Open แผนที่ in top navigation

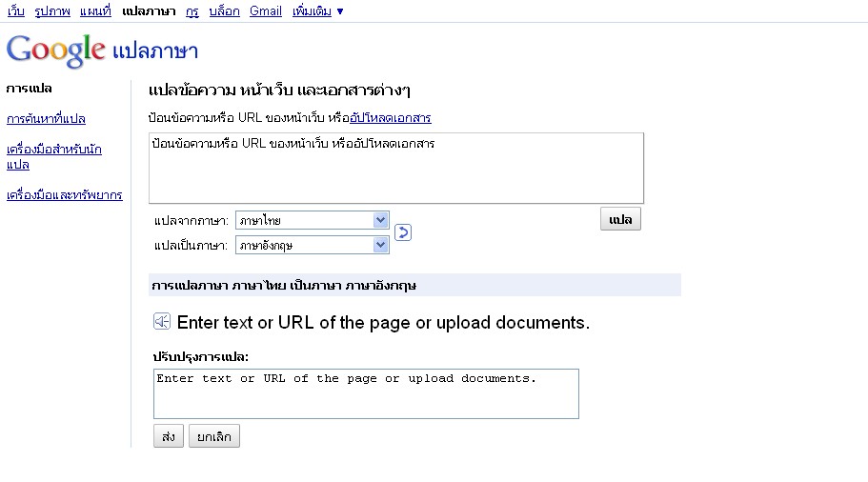95,11
